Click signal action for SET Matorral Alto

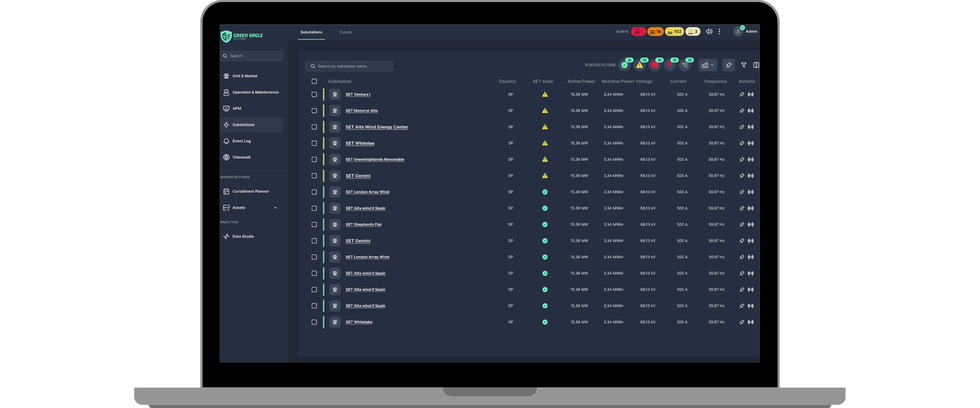click(751, 111)
